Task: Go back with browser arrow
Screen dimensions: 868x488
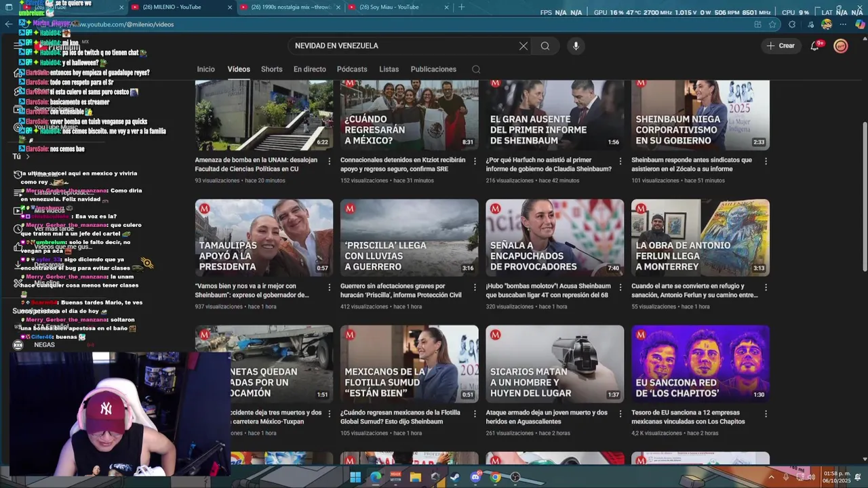Action: (x=8, y=24)
